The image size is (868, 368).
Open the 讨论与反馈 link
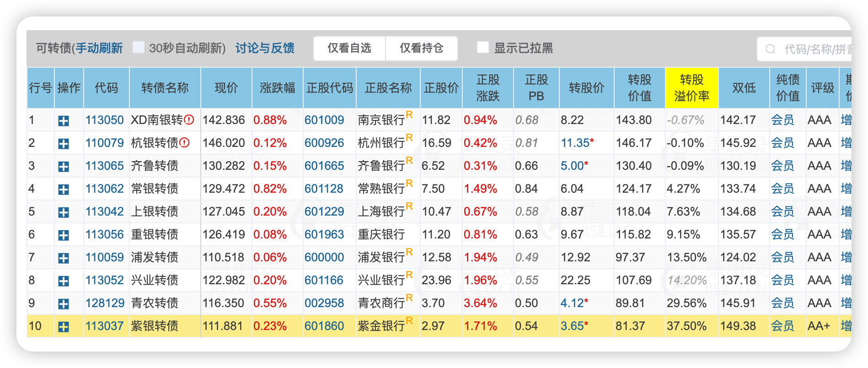tap(265, 48)
